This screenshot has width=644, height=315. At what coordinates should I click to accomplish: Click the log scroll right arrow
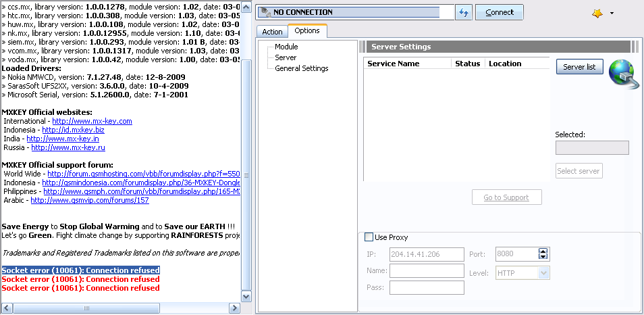pos(234,308)
